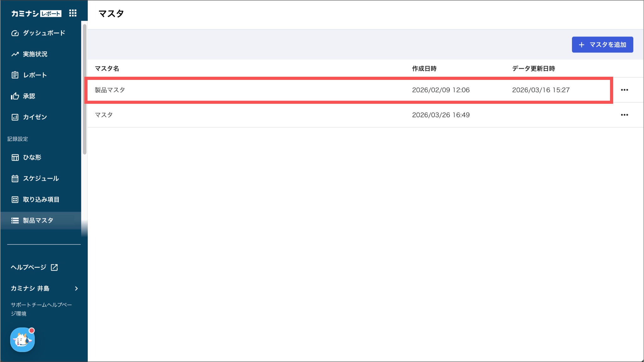Screen dimensions: 644x362
Task: Expand the カミナシ 井島 account chevron
Action: point(76,288)
